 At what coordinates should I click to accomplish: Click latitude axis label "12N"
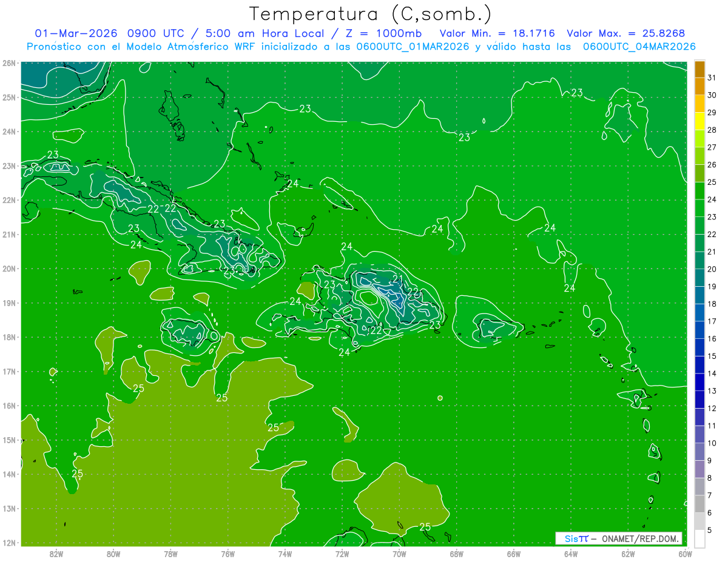click(x=9, y=543)
